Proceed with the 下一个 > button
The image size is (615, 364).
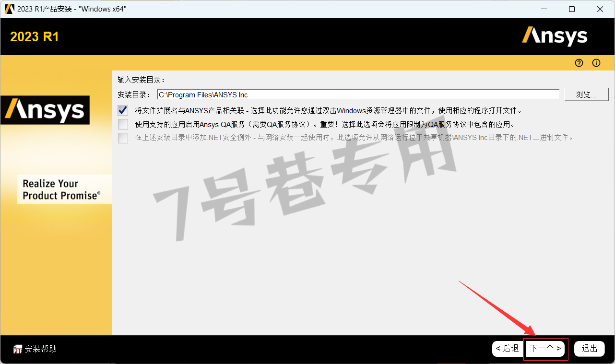coord(545,349)
